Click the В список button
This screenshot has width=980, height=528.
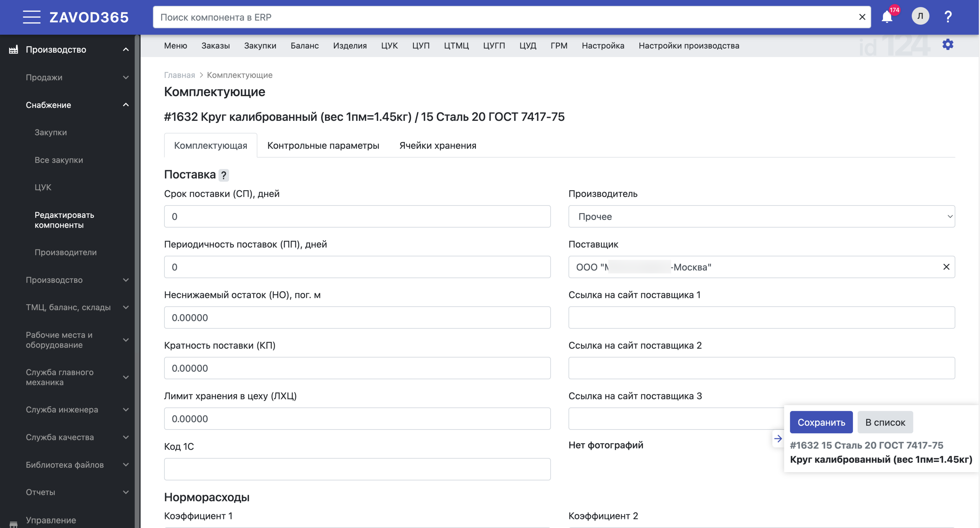pyautogui.click(x=885, y=422)
